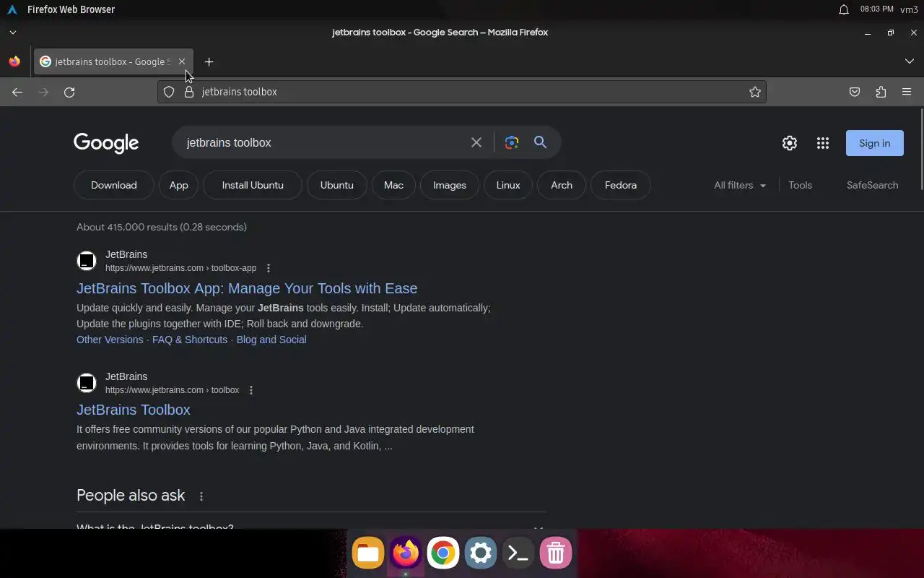The height and width of the screenshot is (578, 924).
Task: Select the App filter chip
Action: click(179, 185)
